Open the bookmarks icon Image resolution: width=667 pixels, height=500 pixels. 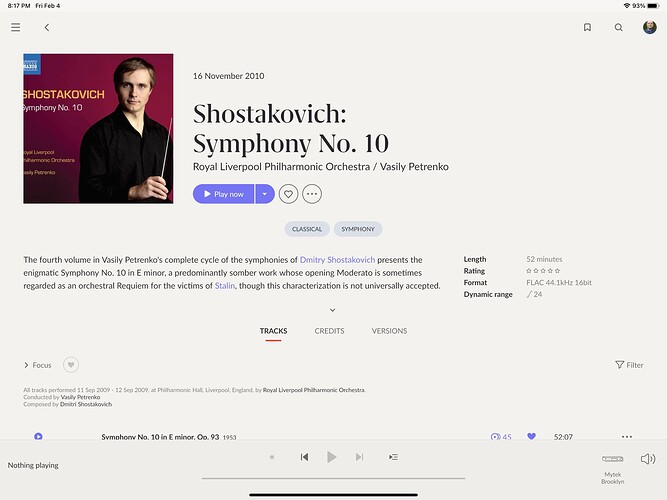click(587, 27)
